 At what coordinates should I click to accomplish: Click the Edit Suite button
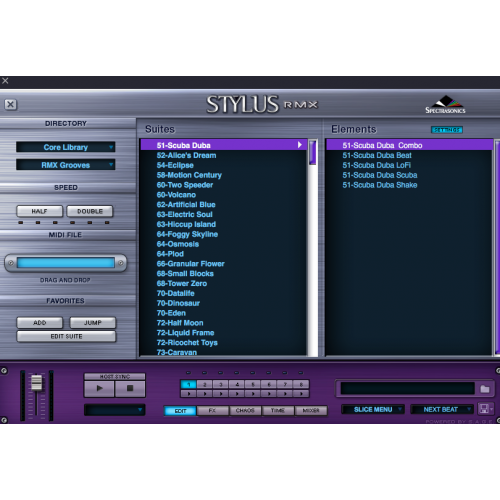[66, 336]
